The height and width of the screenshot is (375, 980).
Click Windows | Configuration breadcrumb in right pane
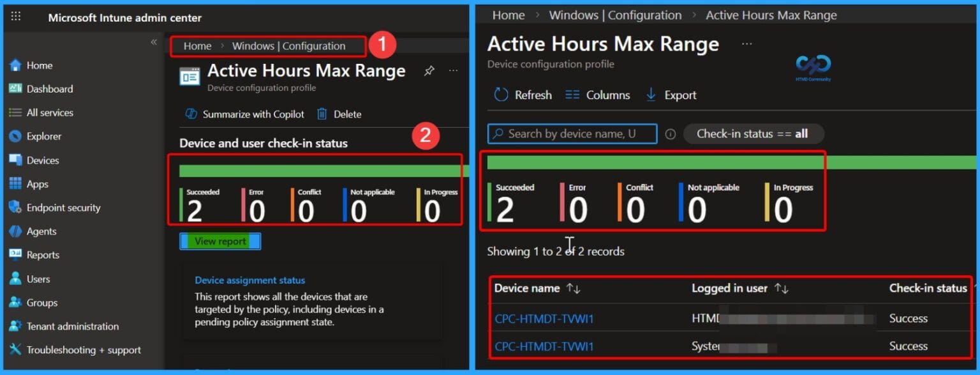[x=615, y=15]
